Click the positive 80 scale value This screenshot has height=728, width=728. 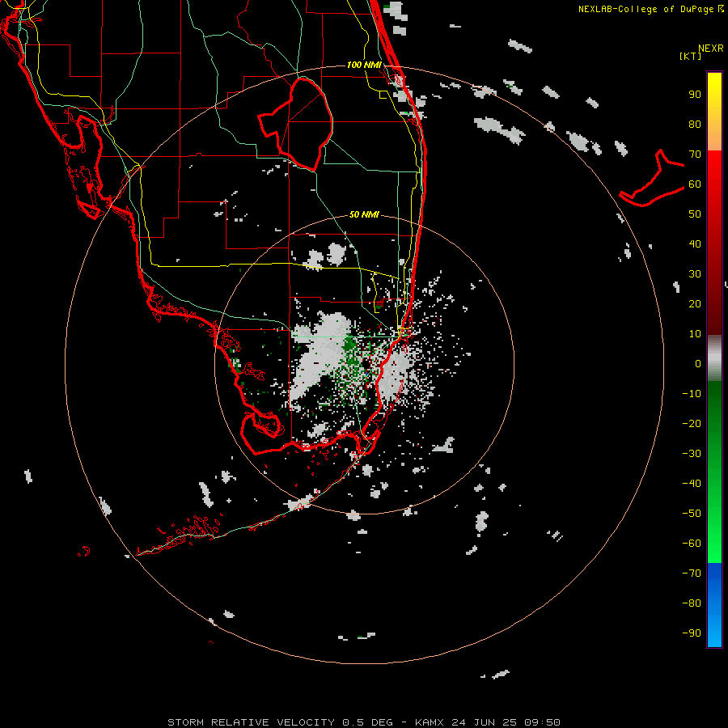[x=695, y=125]
